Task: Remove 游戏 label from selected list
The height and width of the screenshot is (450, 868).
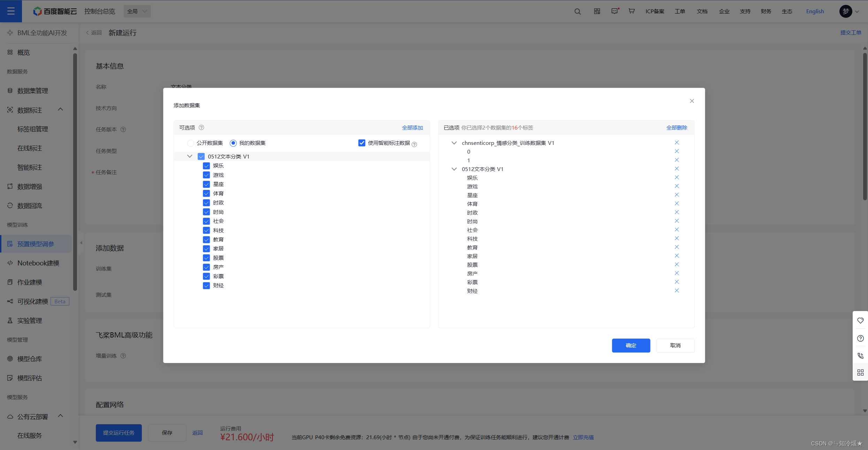Action: [x=677, y=186]
